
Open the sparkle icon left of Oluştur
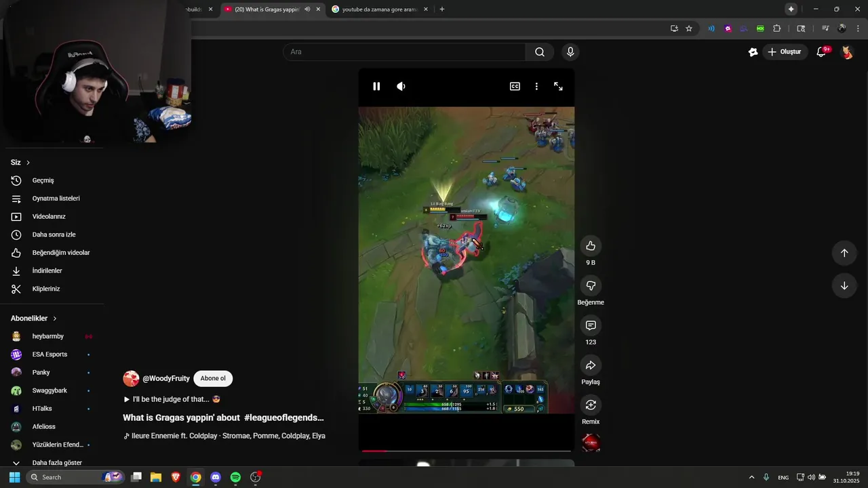pos(753,52)
